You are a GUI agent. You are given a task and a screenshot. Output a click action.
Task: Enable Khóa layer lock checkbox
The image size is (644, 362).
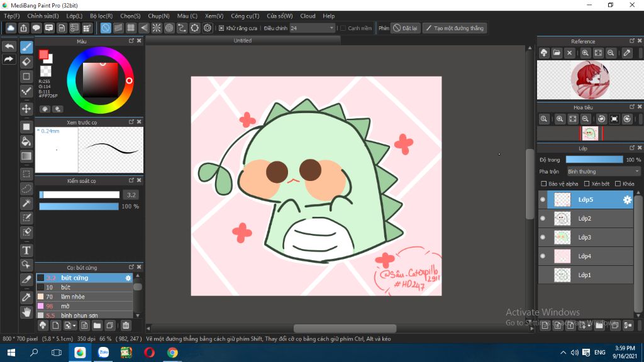(618, 184)
